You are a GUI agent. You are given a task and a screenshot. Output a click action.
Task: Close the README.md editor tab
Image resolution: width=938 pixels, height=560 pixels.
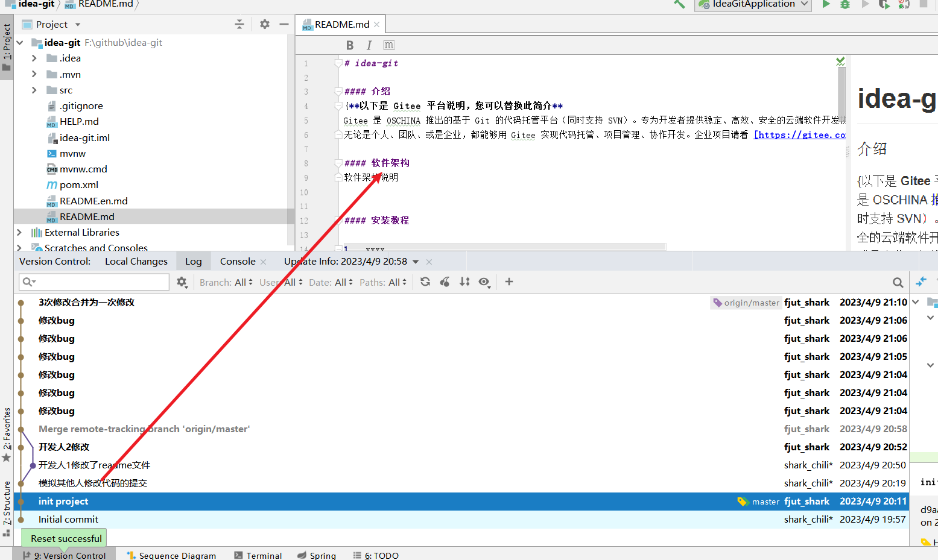[377, 25]
